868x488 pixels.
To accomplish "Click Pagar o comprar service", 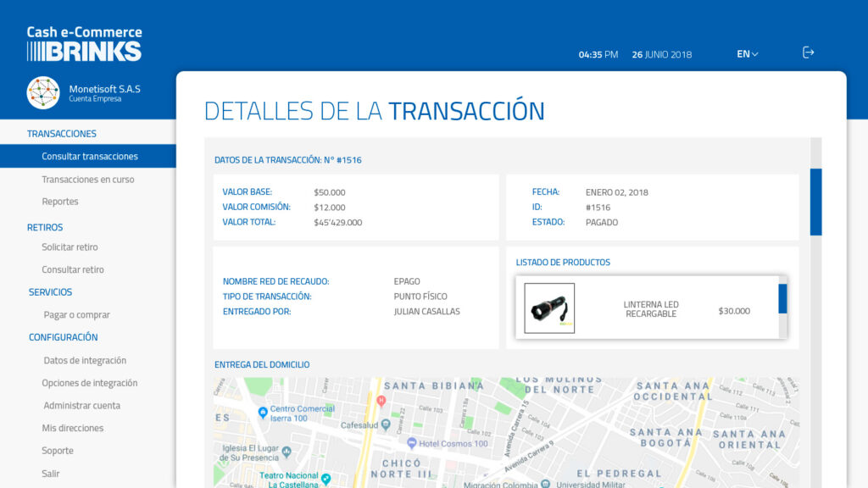I will pyautogui.click(x=76, y=315).
